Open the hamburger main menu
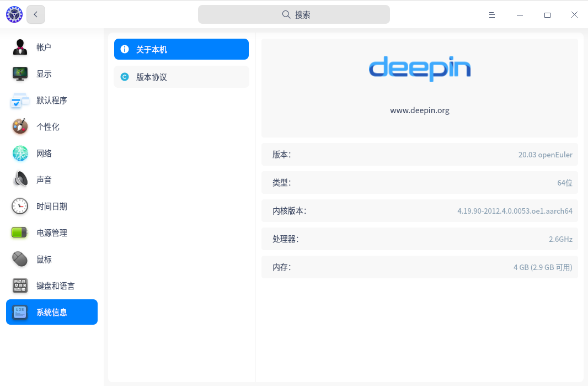 click(492, 15)
